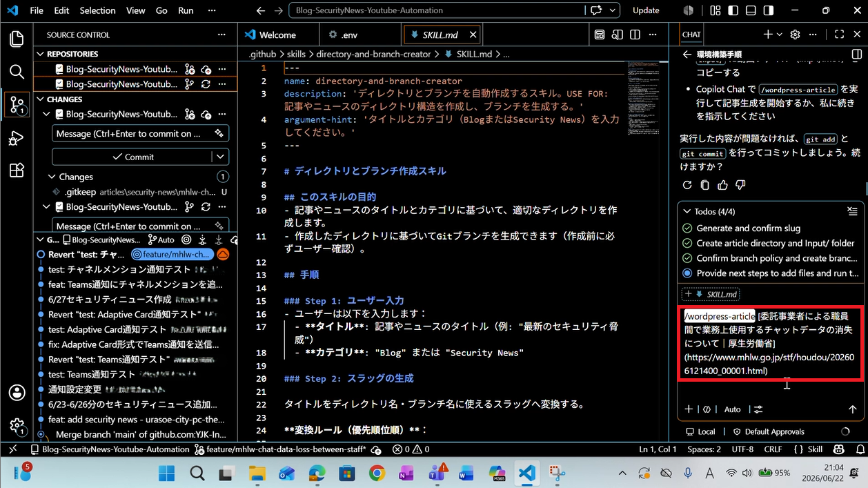Open Microsoft Teams from Windows taskbar
The image size is (868, 488).
pyautogui.click(x=437, y=474)
